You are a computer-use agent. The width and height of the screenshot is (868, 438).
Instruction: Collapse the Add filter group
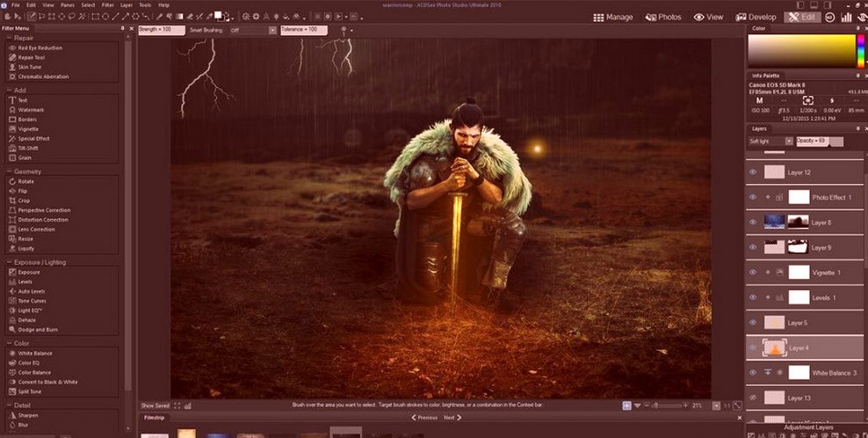tap(10, 91)
